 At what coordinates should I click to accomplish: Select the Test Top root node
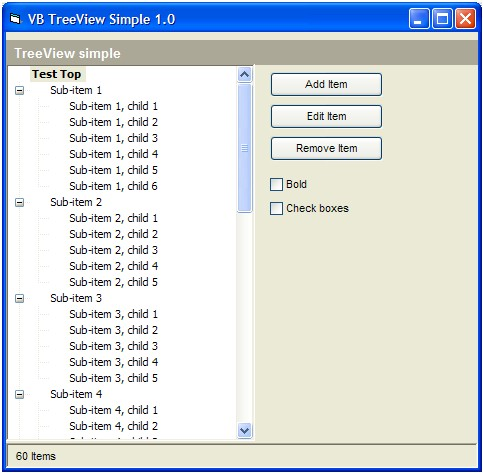pos(57,74)
